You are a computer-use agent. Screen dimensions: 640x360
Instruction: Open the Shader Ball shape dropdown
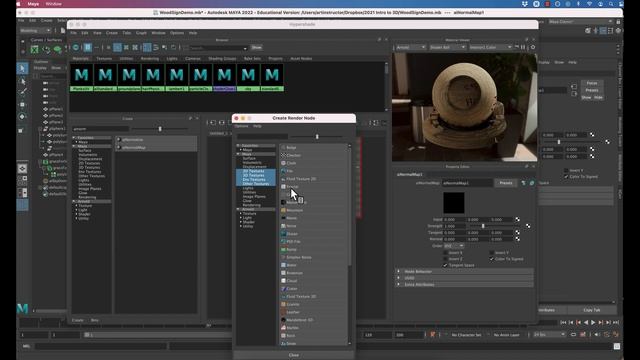coord(447,47)
